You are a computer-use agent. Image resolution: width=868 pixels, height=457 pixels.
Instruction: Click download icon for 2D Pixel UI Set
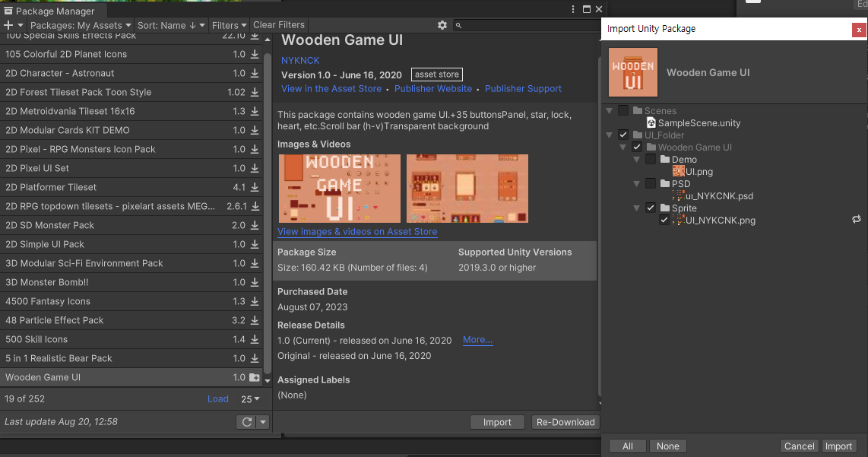point(255,168)
